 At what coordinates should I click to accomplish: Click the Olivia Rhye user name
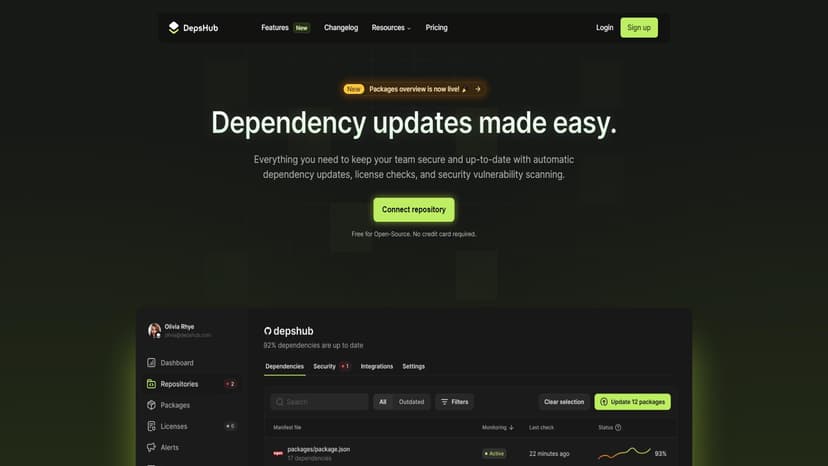179,327
